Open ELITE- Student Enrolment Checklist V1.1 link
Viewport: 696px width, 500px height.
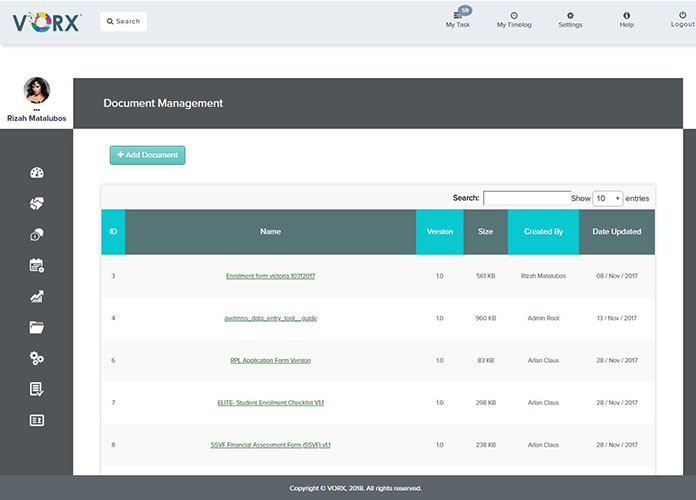270,402
